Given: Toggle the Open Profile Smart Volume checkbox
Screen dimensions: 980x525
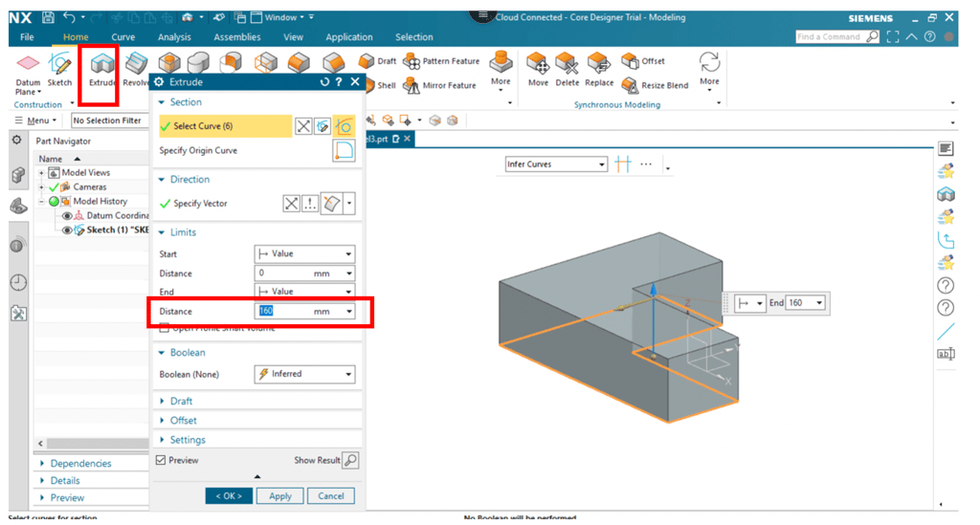Looking at the screenshot, I should (x=165, y=328).
